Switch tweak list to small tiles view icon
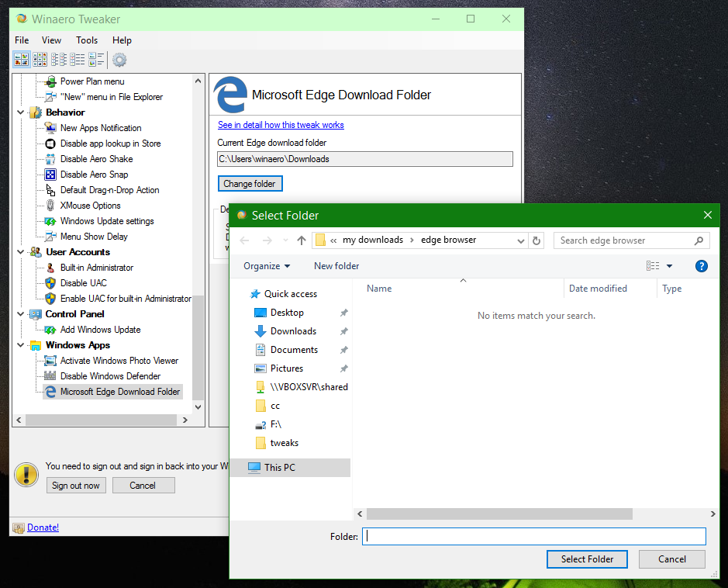The height and width of the screenshot is (588, 728). (40, 60)
